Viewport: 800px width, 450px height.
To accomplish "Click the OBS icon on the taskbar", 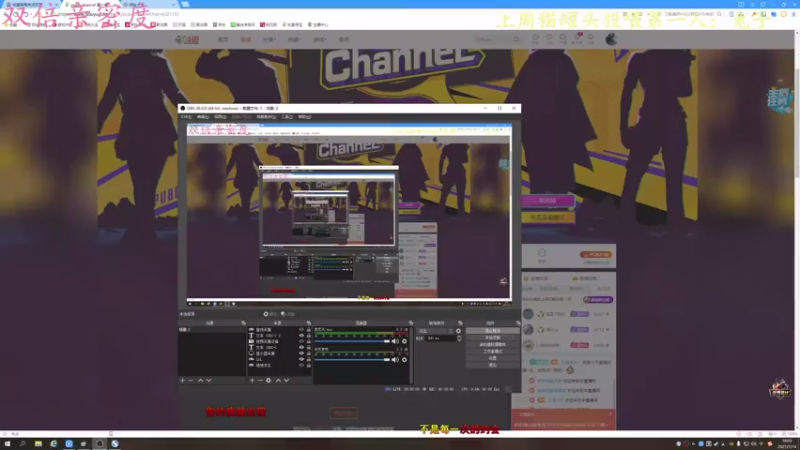I will point(99,444).
